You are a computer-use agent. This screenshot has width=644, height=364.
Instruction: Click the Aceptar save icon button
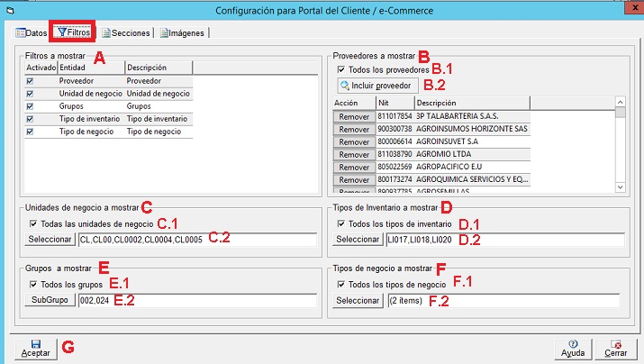(x=35, y=348)
